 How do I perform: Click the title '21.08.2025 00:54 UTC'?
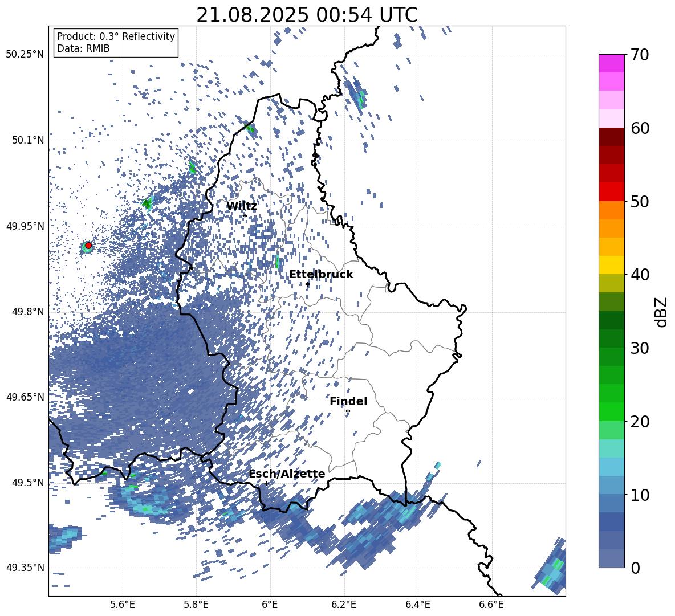[307, 15]
